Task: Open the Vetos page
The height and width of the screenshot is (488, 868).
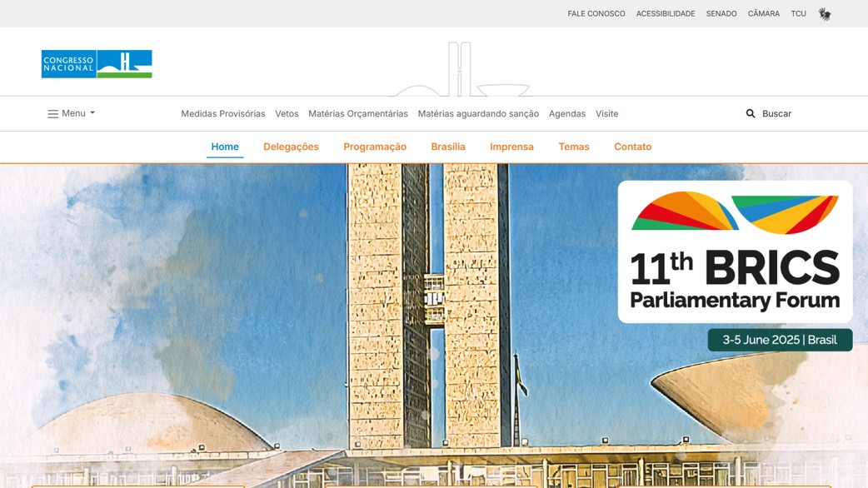Action: point(287,113)
